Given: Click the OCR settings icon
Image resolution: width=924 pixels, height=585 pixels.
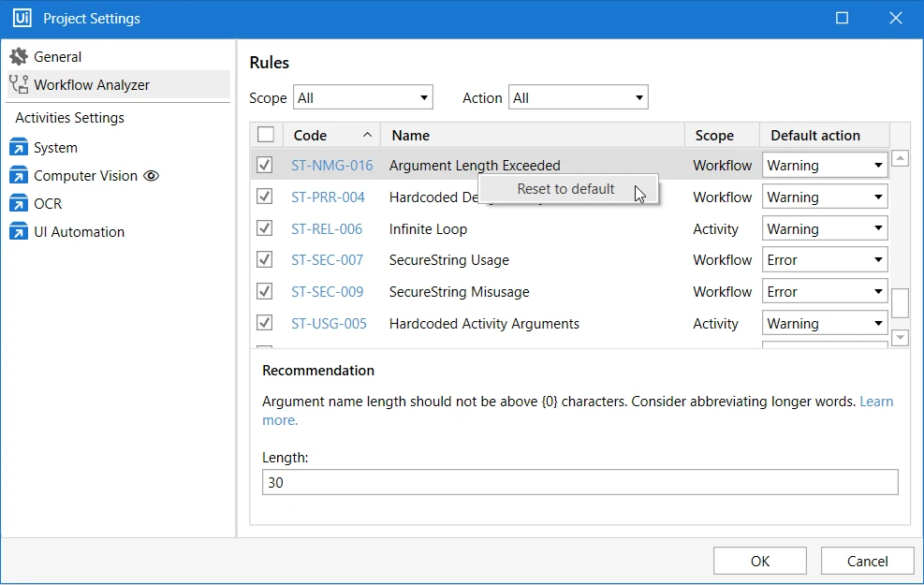Looking at the screenshot, I should tap(19, 203).
